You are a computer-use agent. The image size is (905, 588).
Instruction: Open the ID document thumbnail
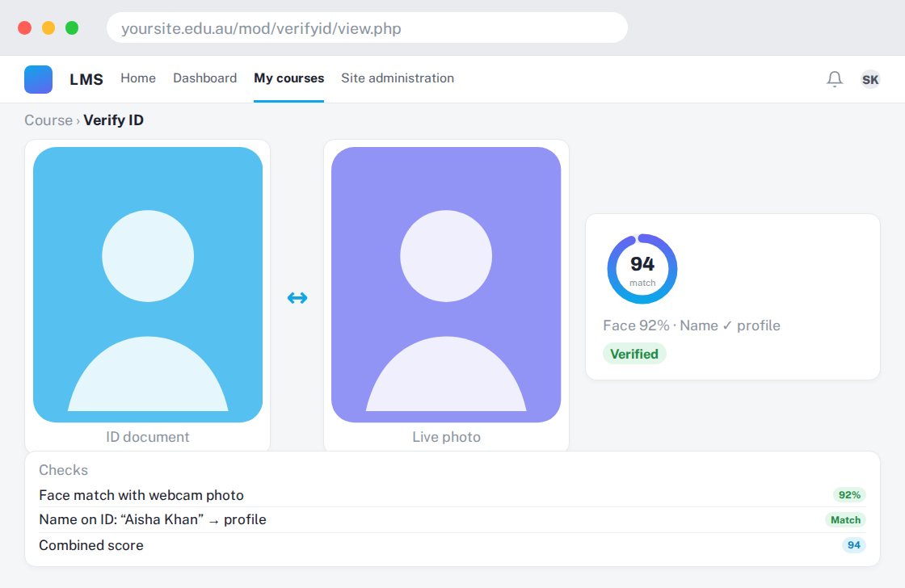148,284
